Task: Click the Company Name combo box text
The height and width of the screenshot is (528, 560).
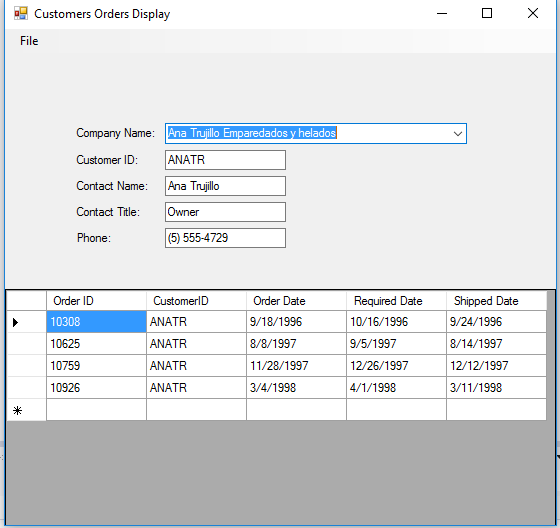Action: click(252, 133)
